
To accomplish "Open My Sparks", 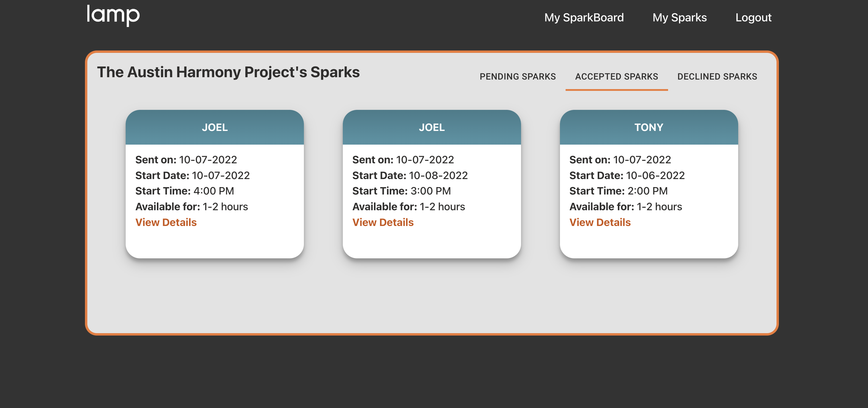I will point(679,18).
